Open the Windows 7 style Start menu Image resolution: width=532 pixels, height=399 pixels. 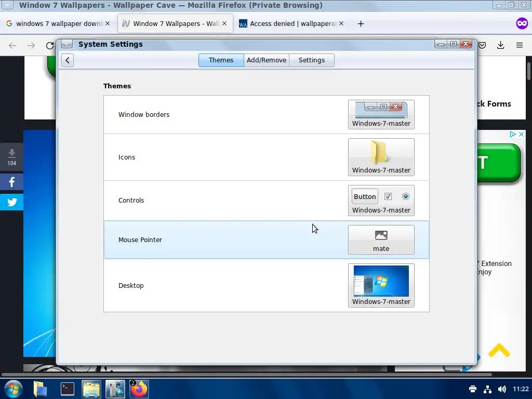pyautogui.click(x=13, y=389)
